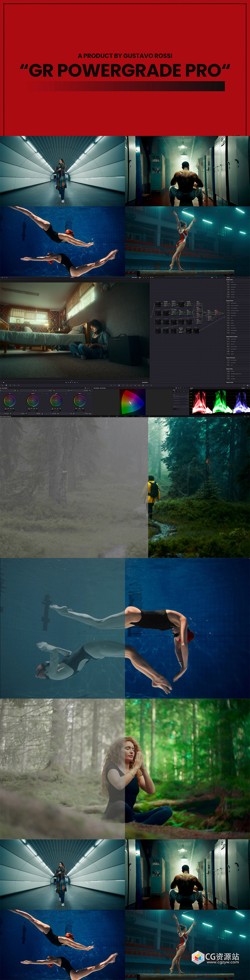Click 'Alpha Matte Shrink and Grow' entry
This screenshot has width=250, height=980.
(236, 374)
